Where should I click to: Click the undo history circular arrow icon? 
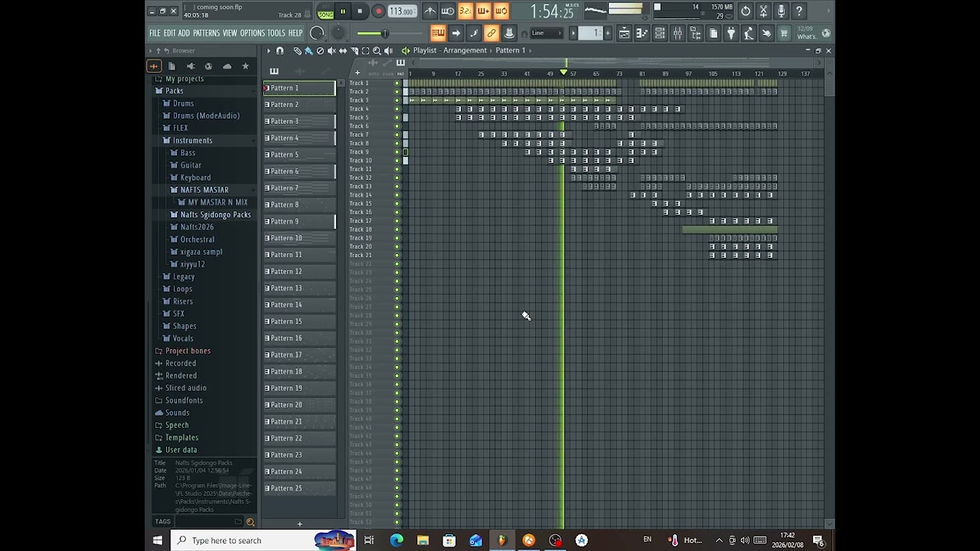tap(746, 11)
